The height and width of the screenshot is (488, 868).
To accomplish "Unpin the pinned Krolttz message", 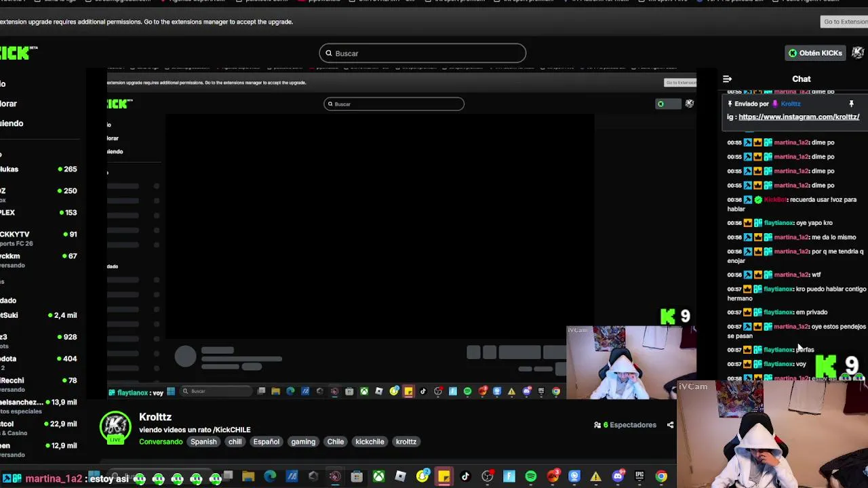I will point(851,104).
